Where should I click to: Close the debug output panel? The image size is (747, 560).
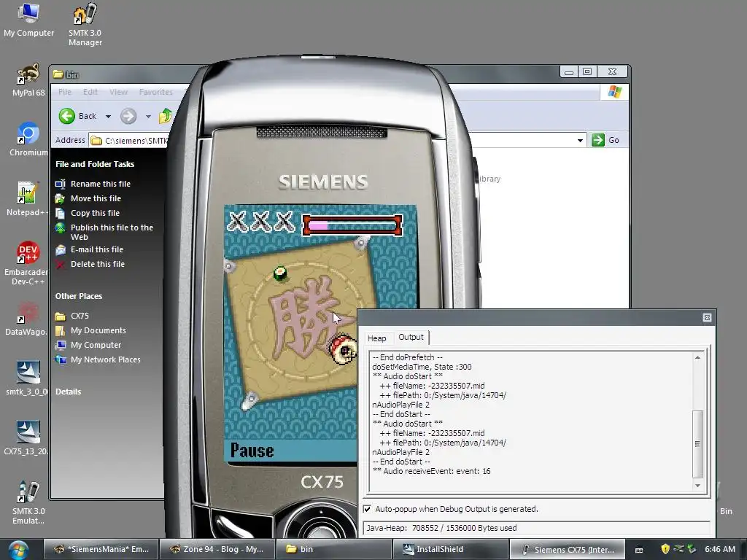(x=707, y=318)
